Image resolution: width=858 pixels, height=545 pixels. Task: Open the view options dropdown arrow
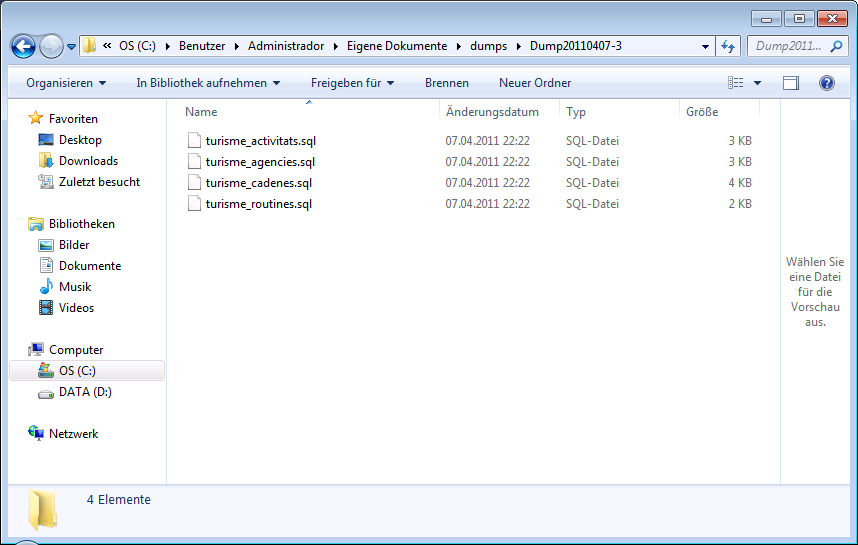(757, 83)
